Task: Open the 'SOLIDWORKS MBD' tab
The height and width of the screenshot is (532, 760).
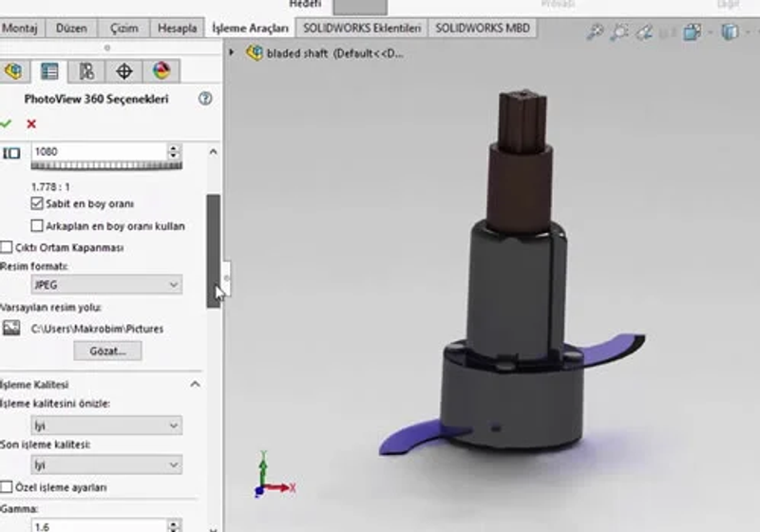Action: pyautogui.click(x=483, y=28)
